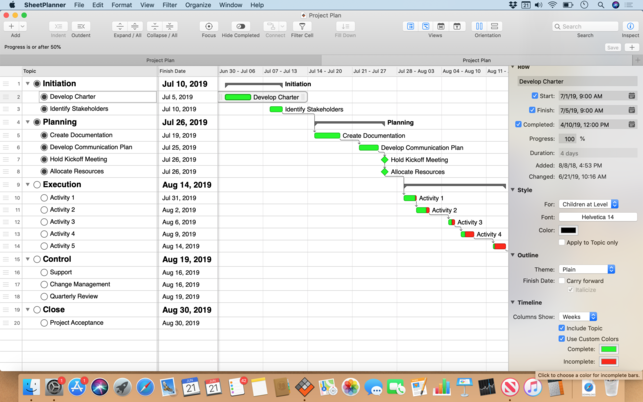Open Safari from the Dock
Screen dimensions: 643x402
145,387
